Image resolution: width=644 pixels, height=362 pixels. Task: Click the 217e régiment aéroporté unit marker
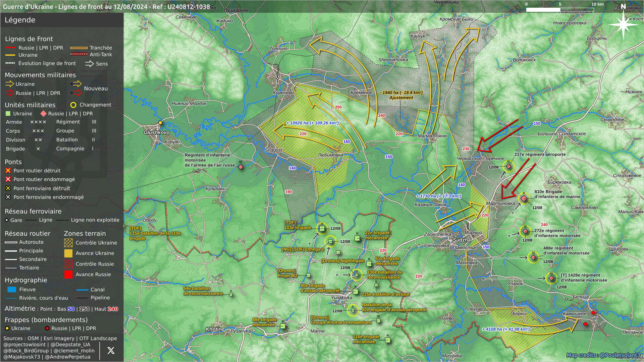point(508,166)
